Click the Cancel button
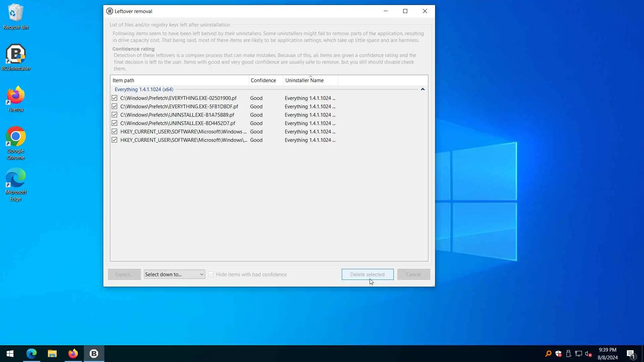The image size is (644, 362). [x=413, y=275]
